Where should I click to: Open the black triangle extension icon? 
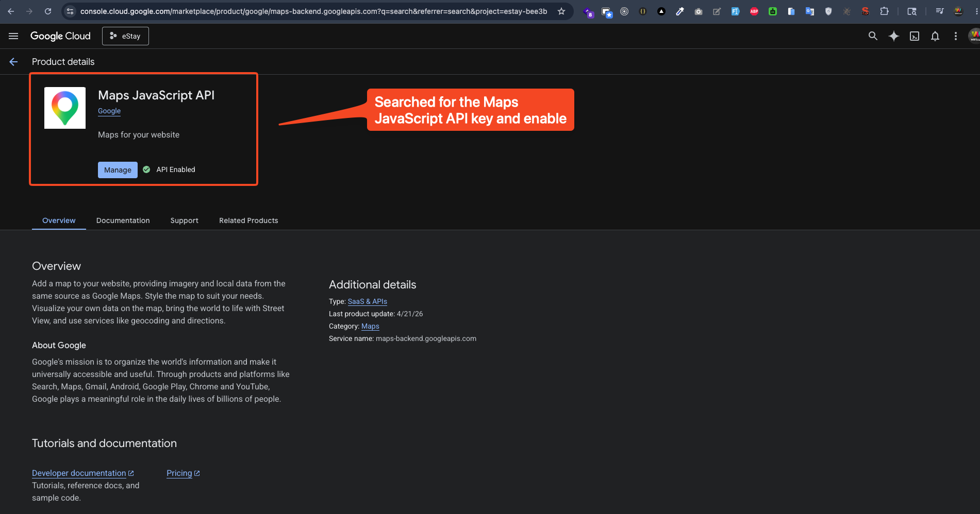click(x=661, y=11)
